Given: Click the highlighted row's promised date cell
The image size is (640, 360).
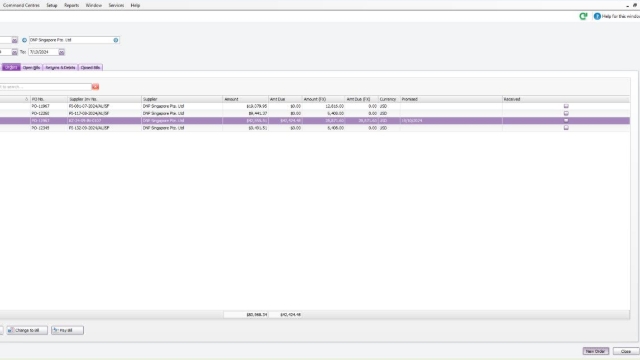Looking at the screenshot, I should 451,121.
